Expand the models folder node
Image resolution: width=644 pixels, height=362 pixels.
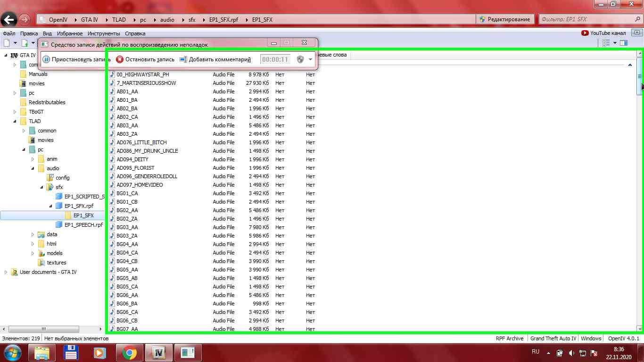tap(33, 253)
